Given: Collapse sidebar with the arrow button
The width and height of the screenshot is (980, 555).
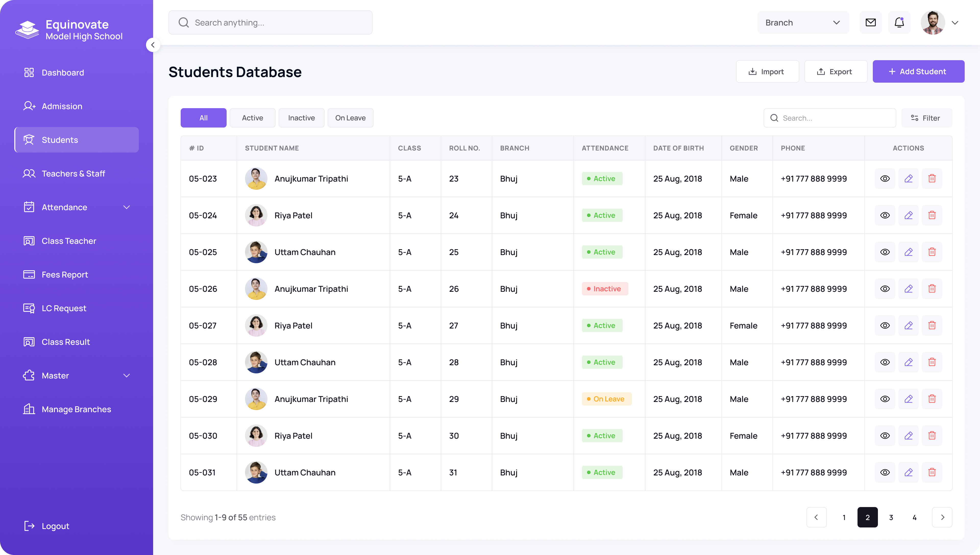Looking at the screenshot, I should point(153,45).
